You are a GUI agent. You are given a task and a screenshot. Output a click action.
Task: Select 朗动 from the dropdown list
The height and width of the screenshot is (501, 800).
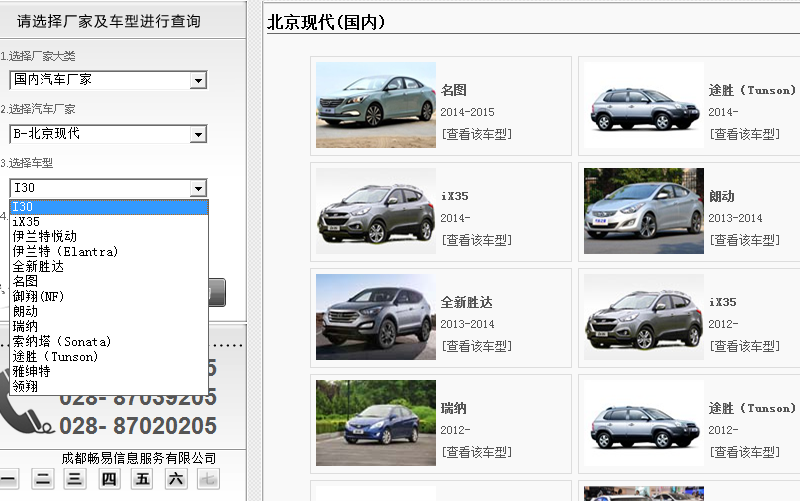coord(109,312)
